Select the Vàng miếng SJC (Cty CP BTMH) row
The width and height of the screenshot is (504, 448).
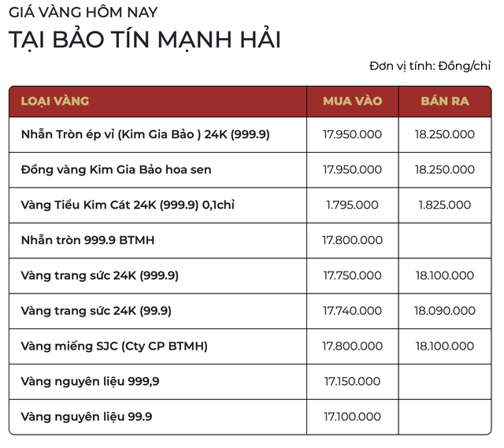114,346
